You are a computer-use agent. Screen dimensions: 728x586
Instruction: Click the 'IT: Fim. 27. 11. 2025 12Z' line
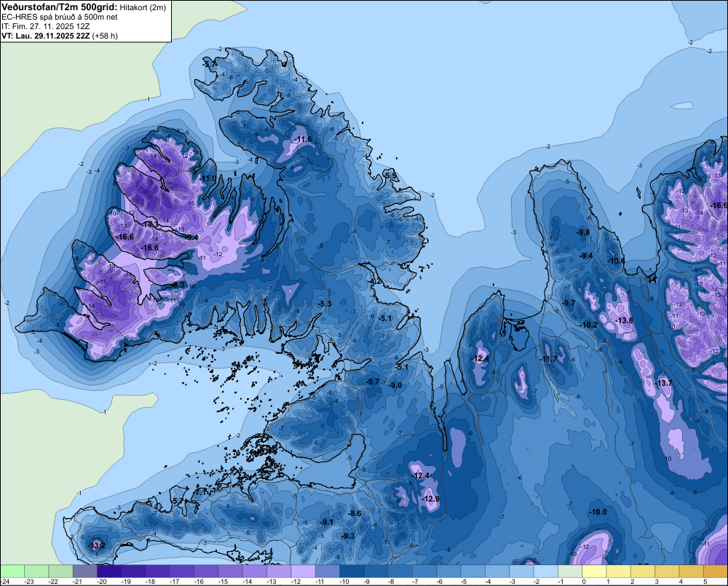pos(45,26)
